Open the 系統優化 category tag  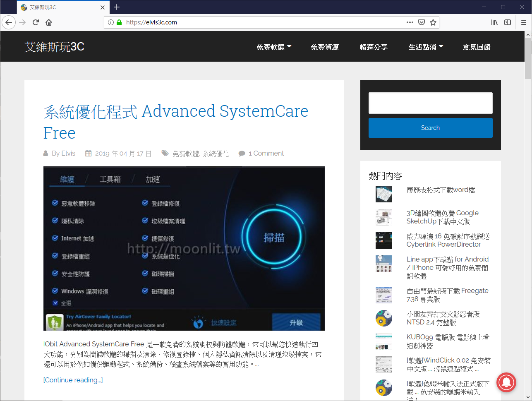pos(216,154)
